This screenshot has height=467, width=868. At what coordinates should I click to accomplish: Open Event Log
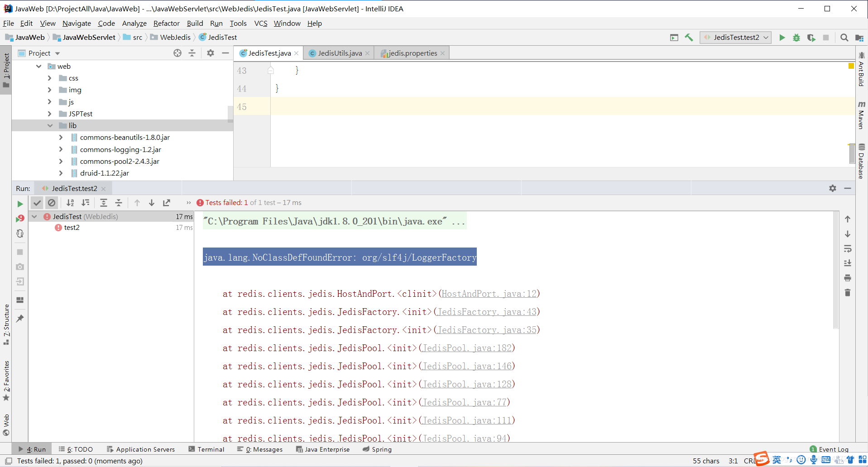(x=829, y=449)
